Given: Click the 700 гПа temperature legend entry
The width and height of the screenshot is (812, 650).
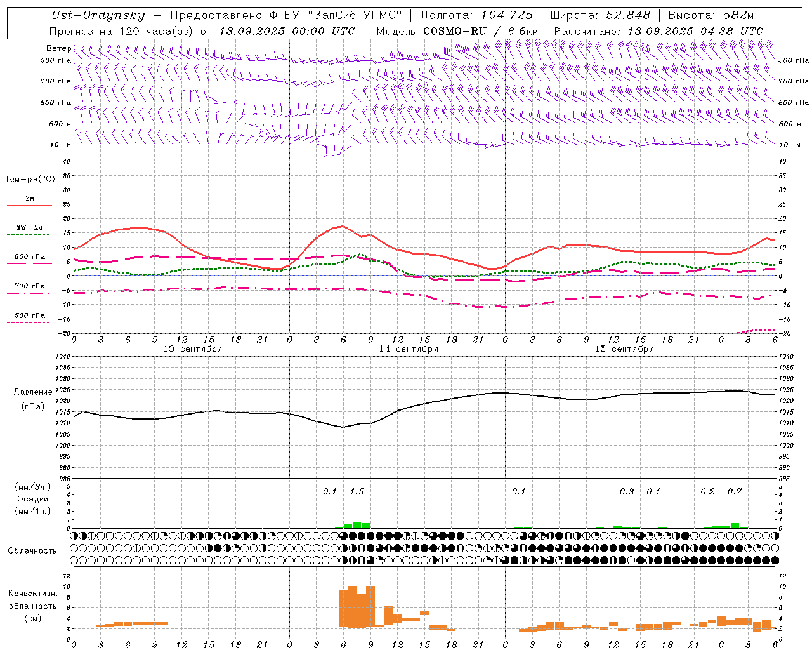Looking at the screenshot, I should 30,286.
